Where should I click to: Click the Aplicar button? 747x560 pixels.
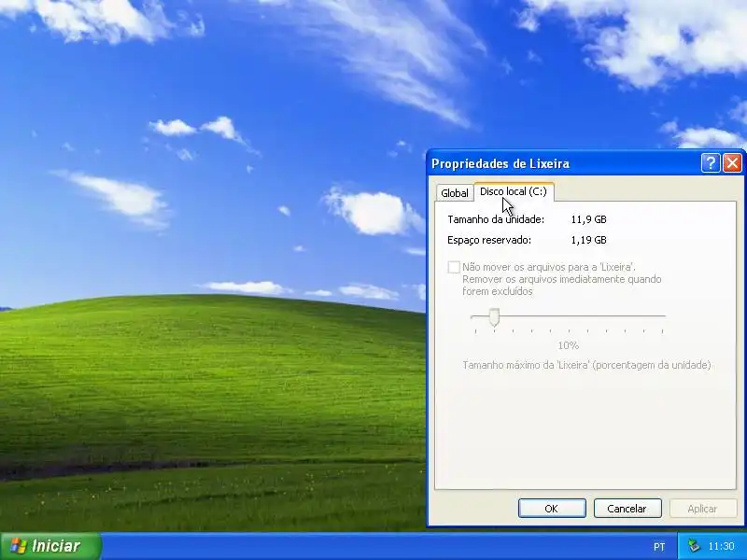tap(703, 508)
